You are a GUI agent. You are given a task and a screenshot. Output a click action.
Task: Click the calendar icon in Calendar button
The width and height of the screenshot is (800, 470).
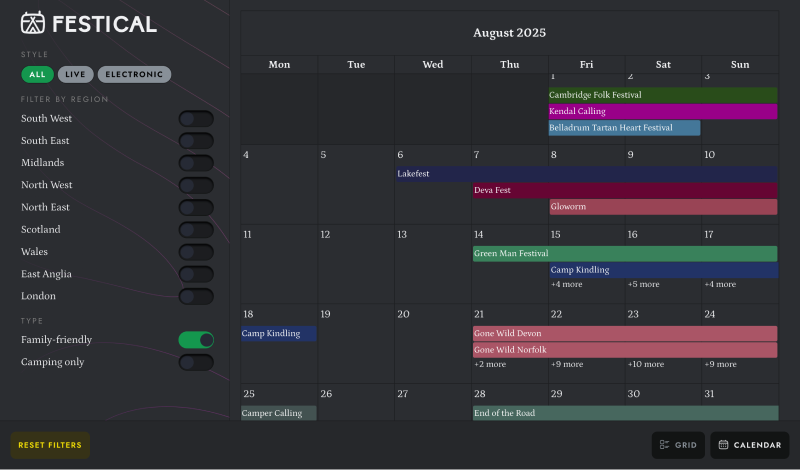pyautogui.click(x=723, y=444)
